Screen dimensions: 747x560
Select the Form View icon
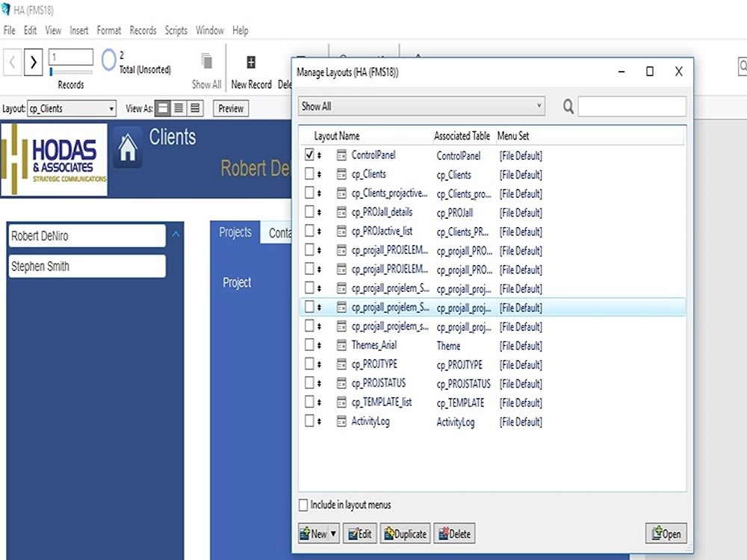161,108
